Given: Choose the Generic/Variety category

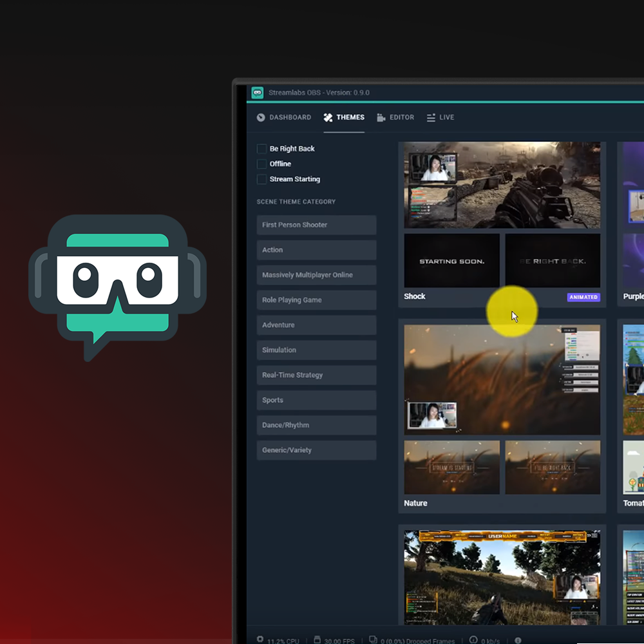Looking at the screenshot, I should click(316, 450).
